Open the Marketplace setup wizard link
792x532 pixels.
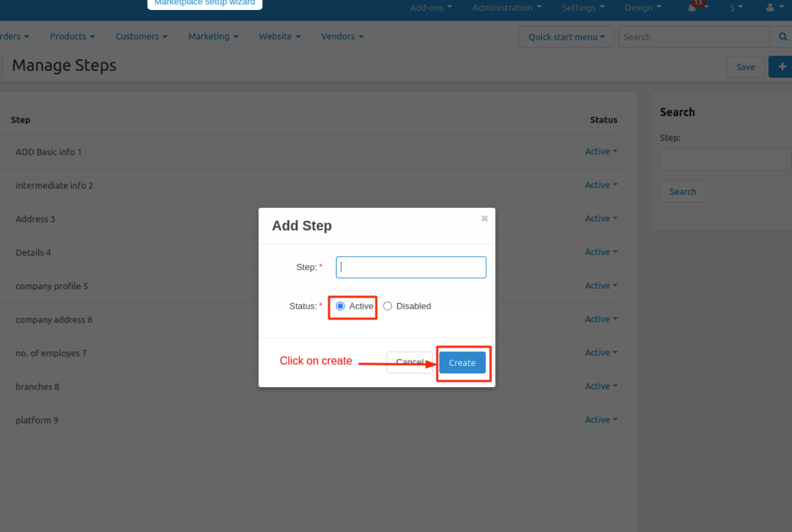point(205,3)
